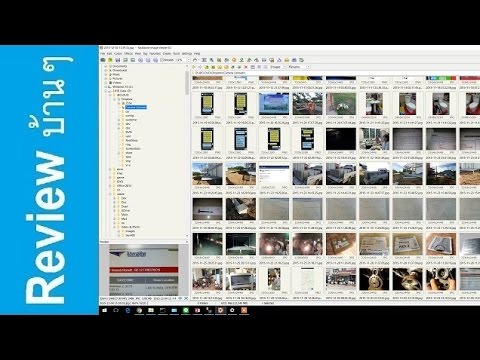
Task: Click the orange round icon in the main toolbar
Action: [234, 60]
